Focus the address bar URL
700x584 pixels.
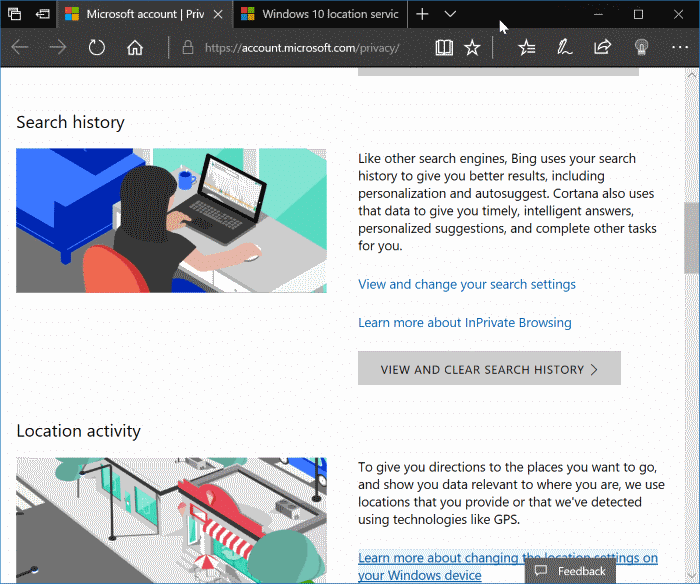[302, 48]
